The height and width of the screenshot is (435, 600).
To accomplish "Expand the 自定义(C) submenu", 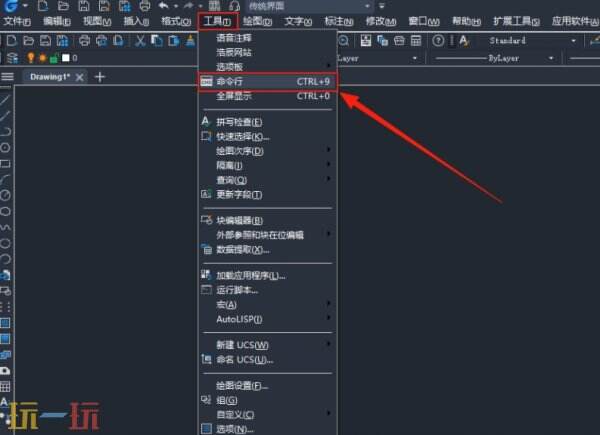I will pyautogui.click(x=267, y=415).
